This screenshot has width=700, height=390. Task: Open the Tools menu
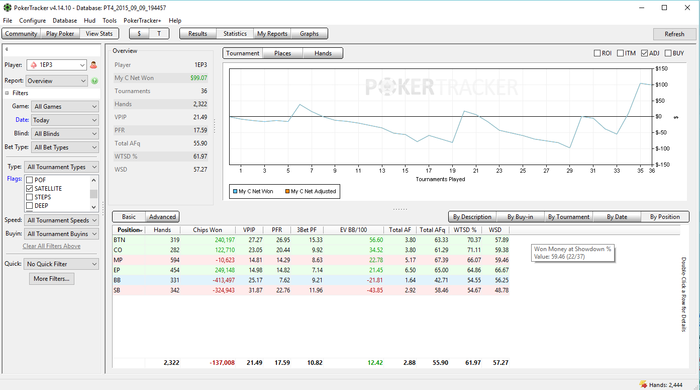tap(109, 21)
